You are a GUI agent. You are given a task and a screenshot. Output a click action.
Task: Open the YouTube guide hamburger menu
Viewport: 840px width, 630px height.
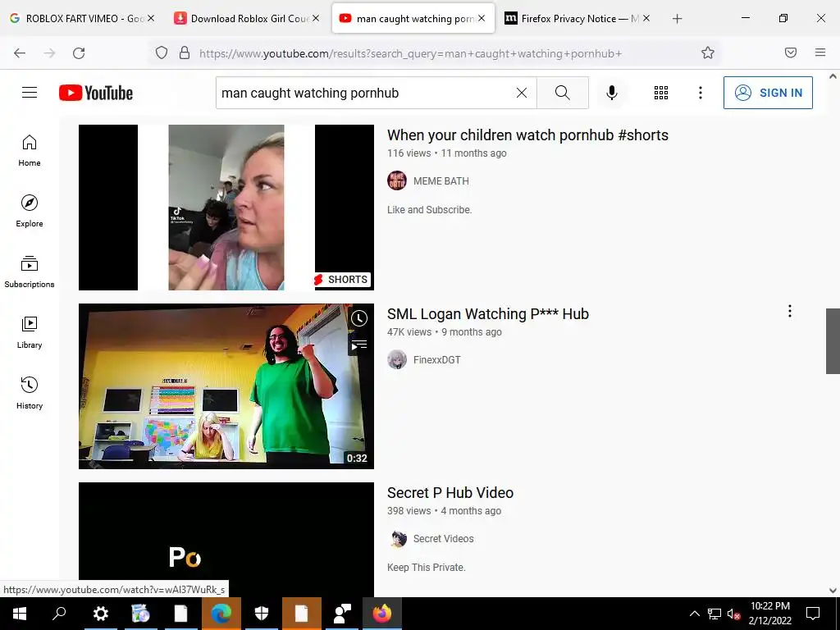(x=30, y=93)
